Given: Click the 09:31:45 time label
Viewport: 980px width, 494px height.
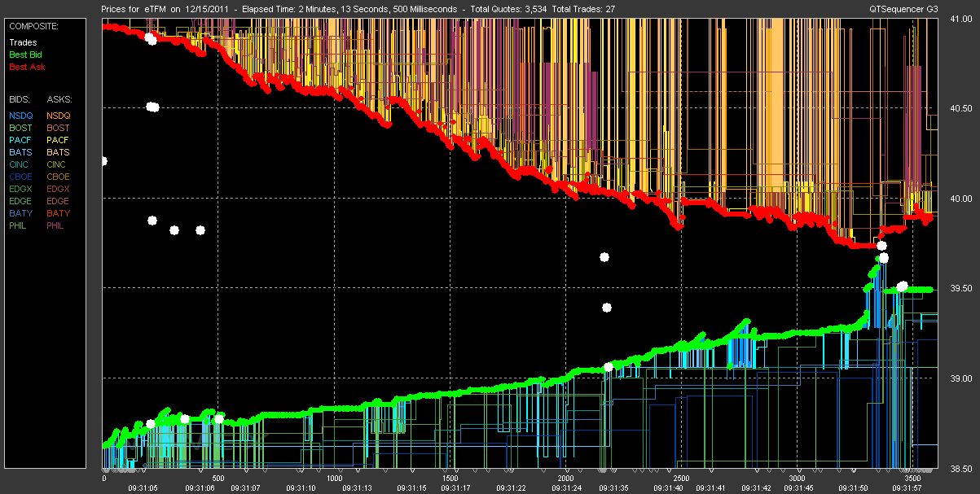Looking at the screenshot, I should click(x=798, y=488).
